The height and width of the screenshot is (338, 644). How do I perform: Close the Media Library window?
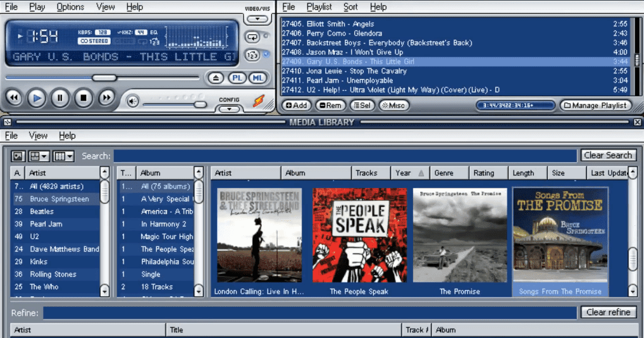(x=637, y=122)
